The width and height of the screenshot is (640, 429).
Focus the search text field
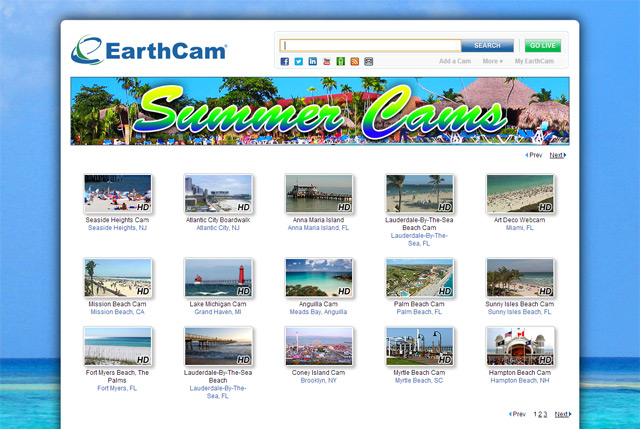pos(370,45)
